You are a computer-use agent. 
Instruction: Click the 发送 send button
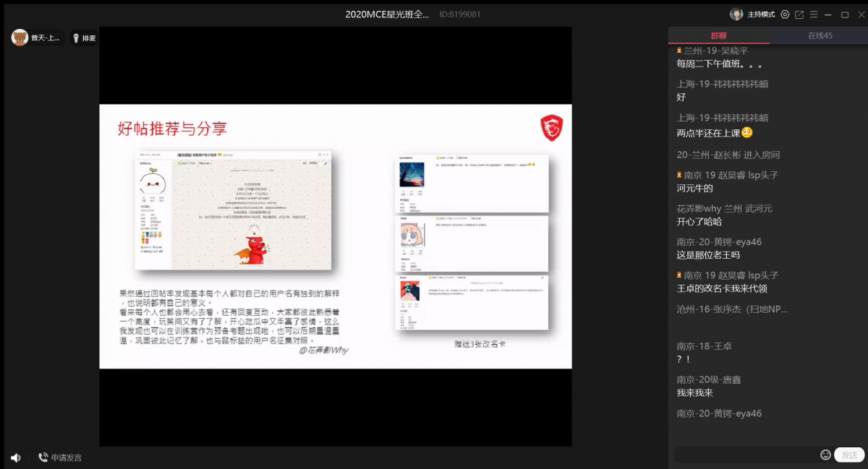tap(849, 455)
